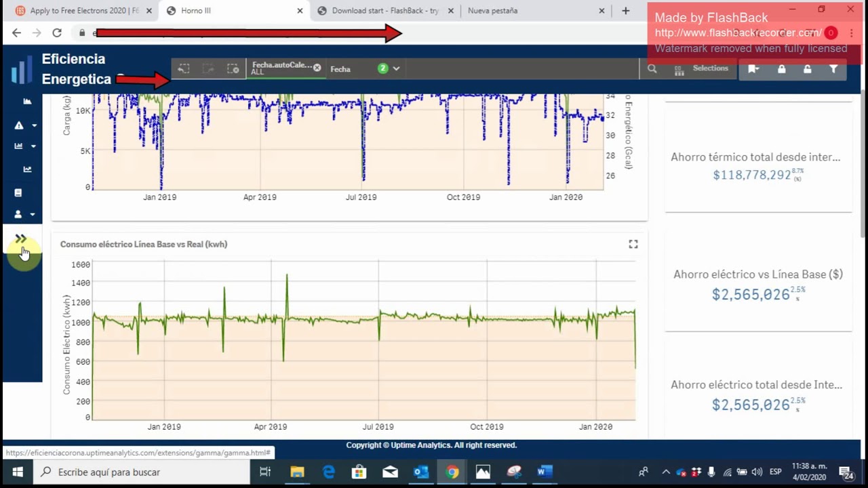Expand the warning alerts sidebar menu
Image resolution: width=868 pixels, height=488 pixels.
(25, 125)
